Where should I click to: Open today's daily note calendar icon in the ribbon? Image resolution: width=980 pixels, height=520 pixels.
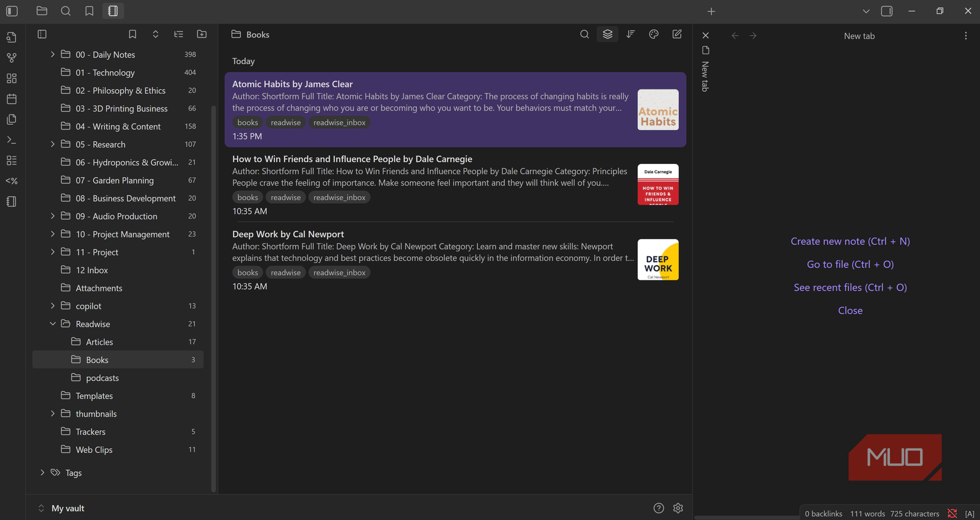pyautogui.click(x=11, y=99)
